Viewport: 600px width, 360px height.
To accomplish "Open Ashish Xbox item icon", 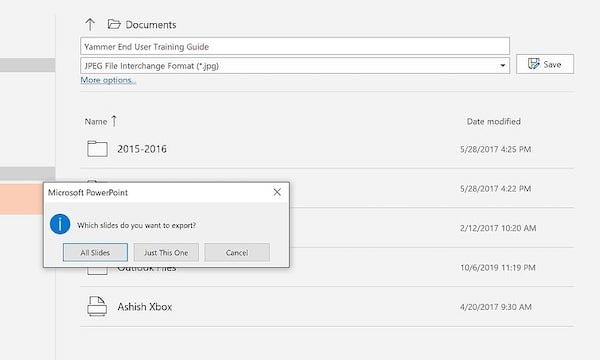I will coord(97,306).
